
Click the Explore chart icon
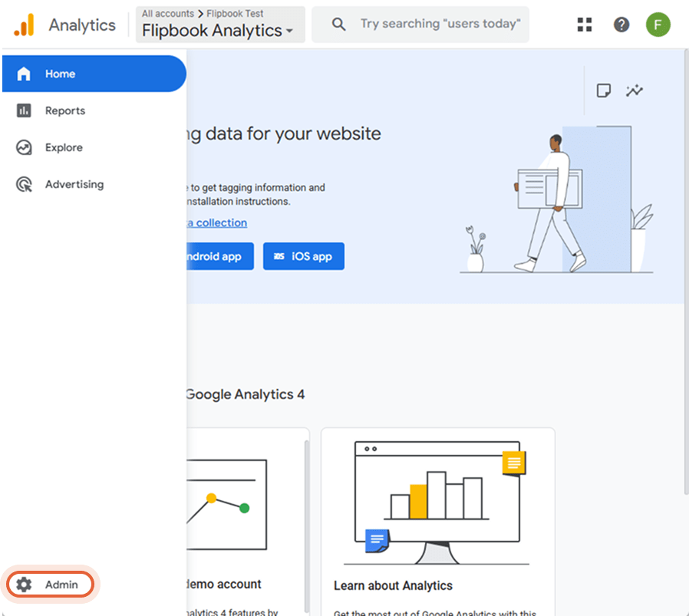24,147
